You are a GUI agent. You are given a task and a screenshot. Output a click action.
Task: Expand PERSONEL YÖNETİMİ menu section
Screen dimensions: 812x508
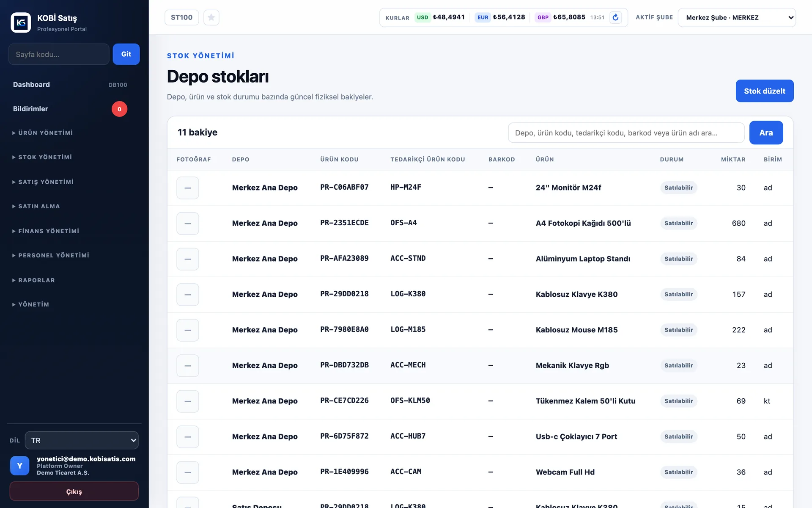pyautogui.click(x=51, y=255)
